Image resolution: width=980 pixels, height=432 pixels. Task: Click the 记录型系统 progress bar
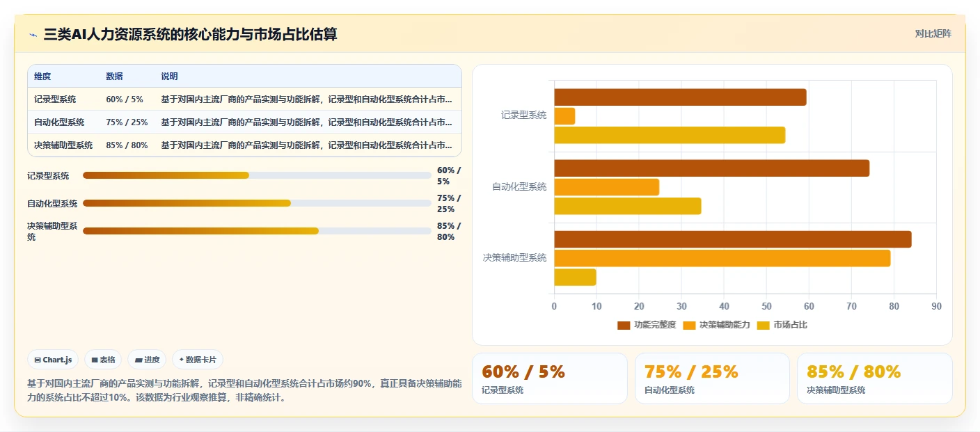257,175
